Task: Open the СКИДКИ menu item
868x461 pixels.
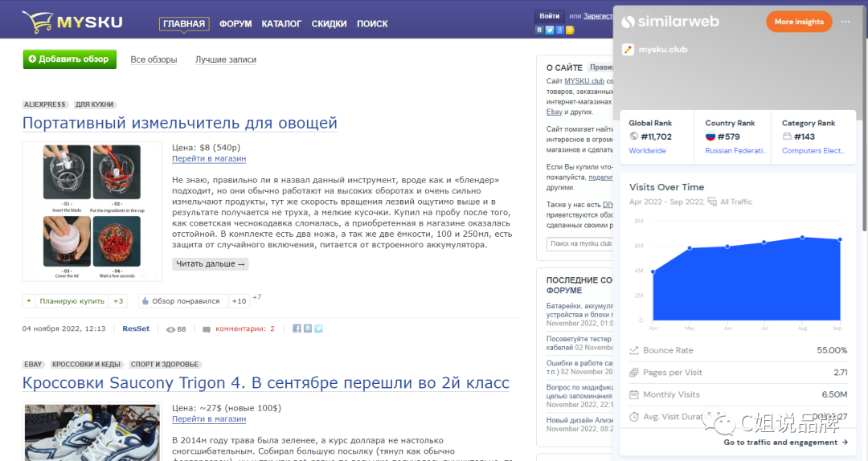Action: click(329, 24)
